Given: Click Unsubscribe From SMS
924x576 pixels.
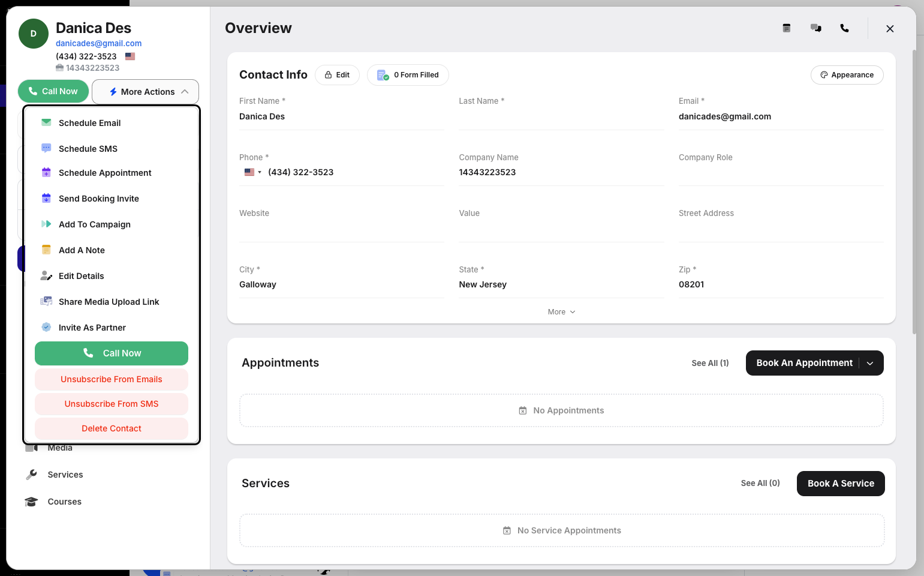Looking at the screenshot, I should pyautogui.click(x=112, y=404).
